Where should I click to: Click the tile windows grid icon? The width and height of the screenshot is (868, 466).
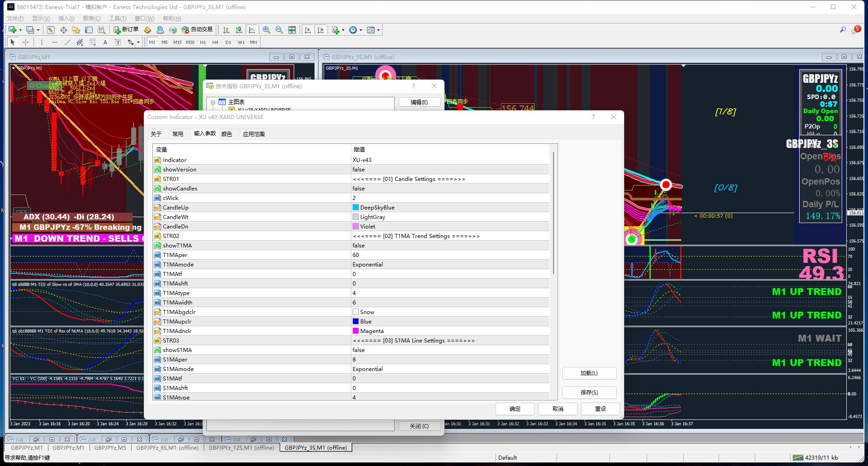[292, 30]
